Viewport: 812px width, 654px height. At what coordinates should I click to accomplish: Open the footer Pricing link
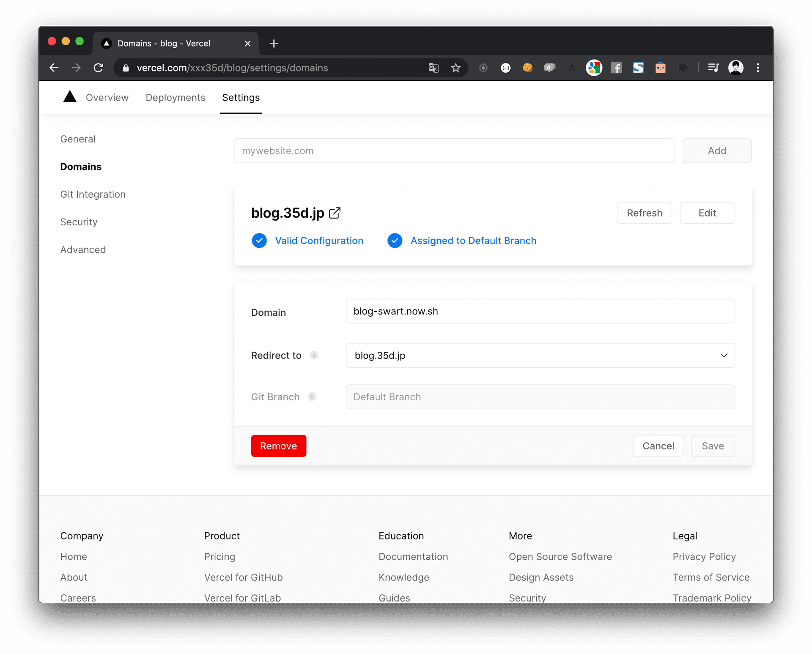coord(219,556)
